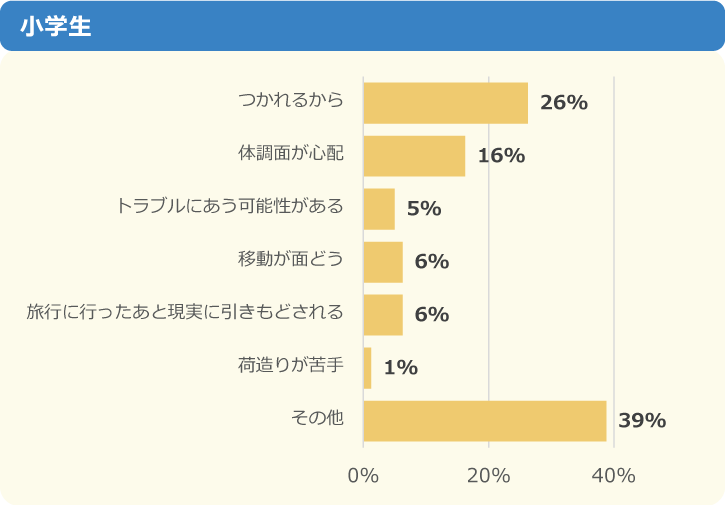Select the 移動が面どう bar
Image resolution: width=725 pixels, height=505 pixels.
tap(383, 262)
